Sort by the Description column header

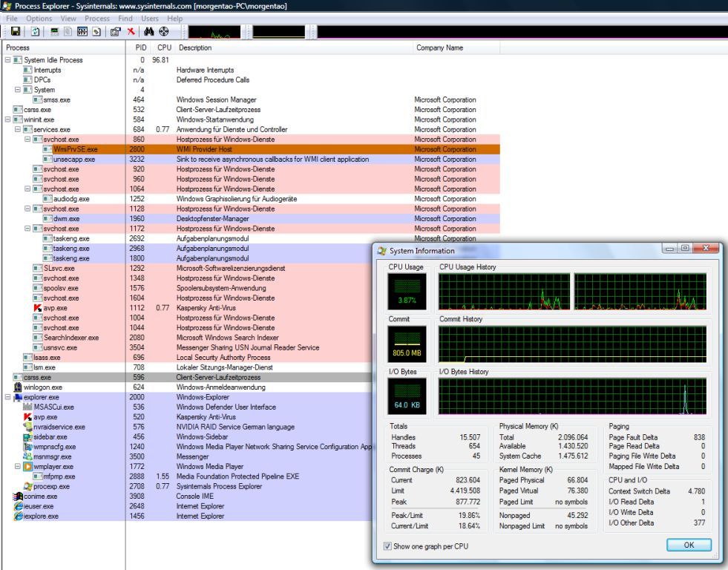point(293,47)
